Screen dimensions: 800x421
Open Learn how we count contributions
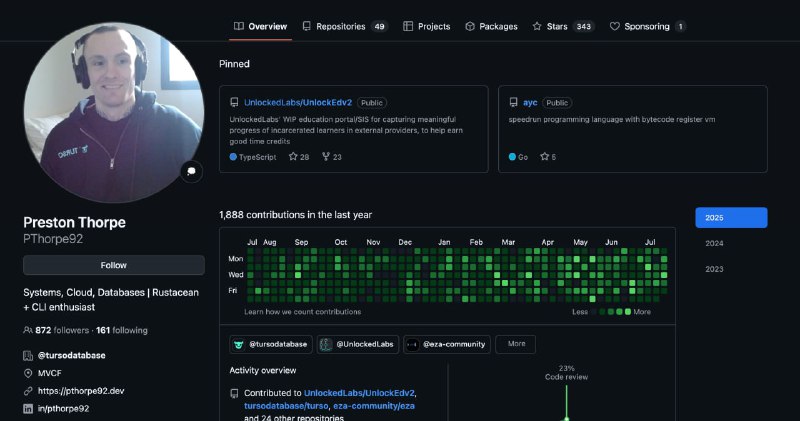[303, 312]
